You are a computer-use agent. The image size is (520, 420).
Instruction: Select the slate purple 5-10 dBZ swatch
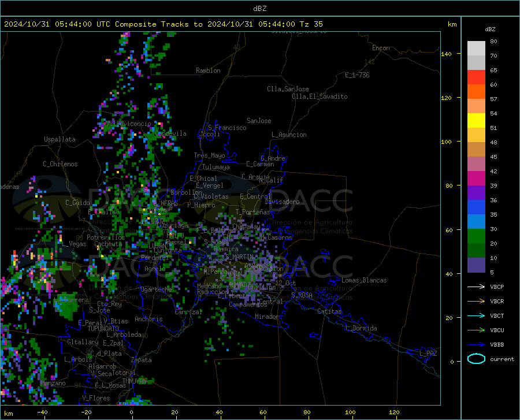tap(476, 265)
